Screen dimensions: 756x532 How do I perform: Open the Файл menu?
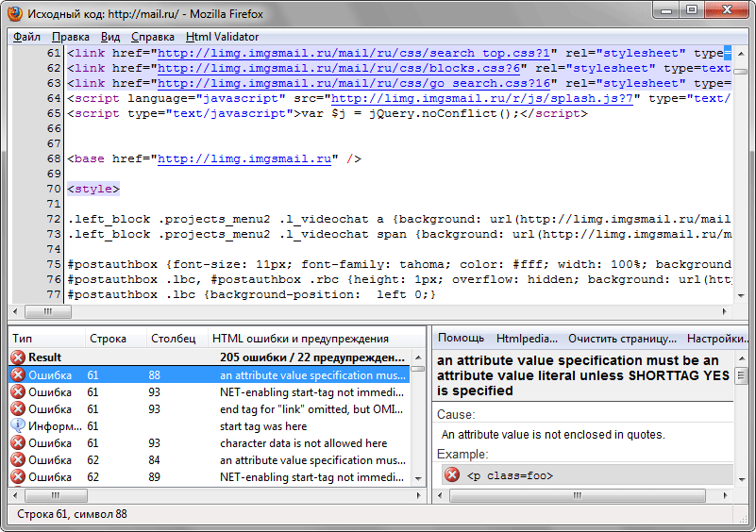(27, 37)
